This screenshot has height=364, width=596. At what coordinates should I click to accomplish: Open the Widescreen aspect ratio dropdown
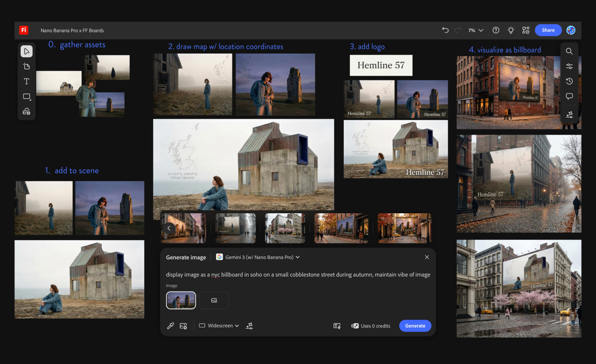(x=219, y=326)
